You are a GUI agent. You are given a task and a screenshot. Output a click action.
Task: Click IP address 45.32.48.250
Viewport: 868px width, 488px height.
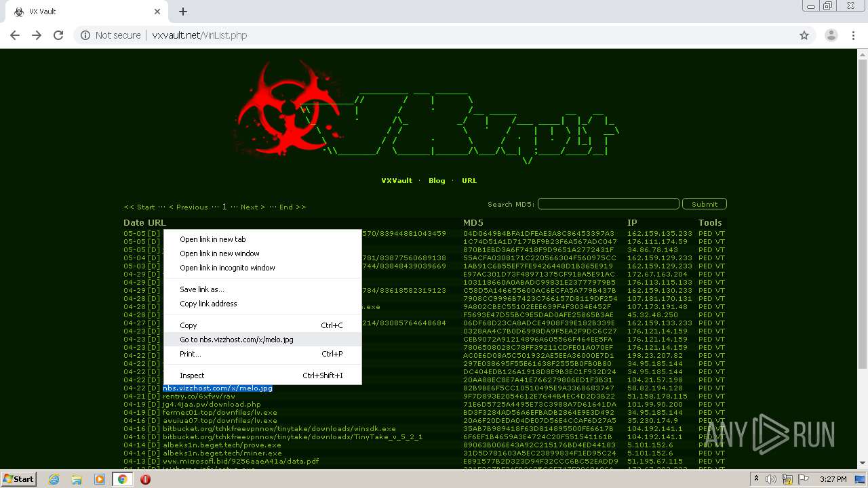652,315
